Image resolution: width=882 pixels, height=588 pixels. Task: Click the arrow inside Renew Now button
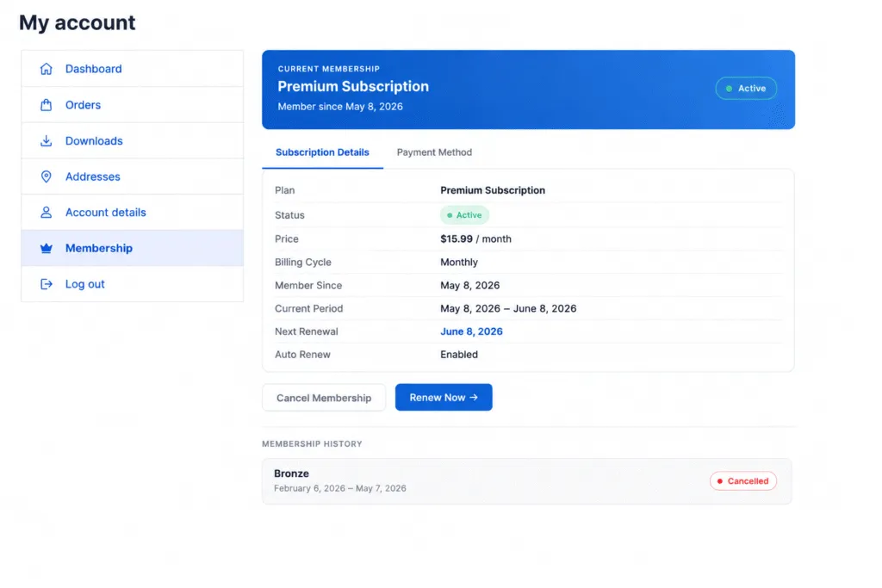point(474,398)
